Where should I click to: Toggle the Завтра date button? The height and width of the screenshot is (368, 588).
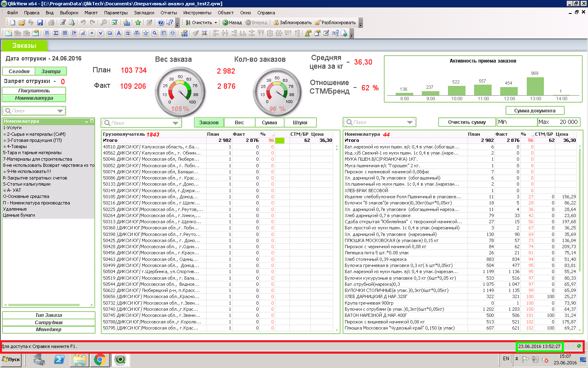[x=51, y=71]
